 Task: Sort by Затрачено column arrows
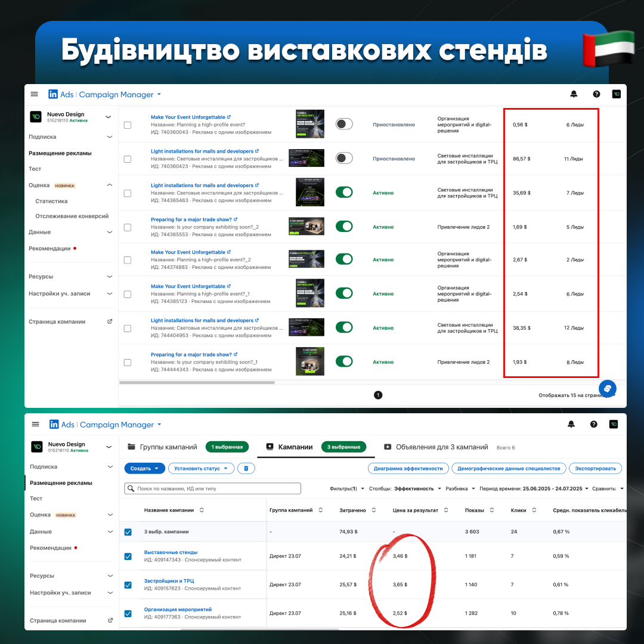point(374,510)
